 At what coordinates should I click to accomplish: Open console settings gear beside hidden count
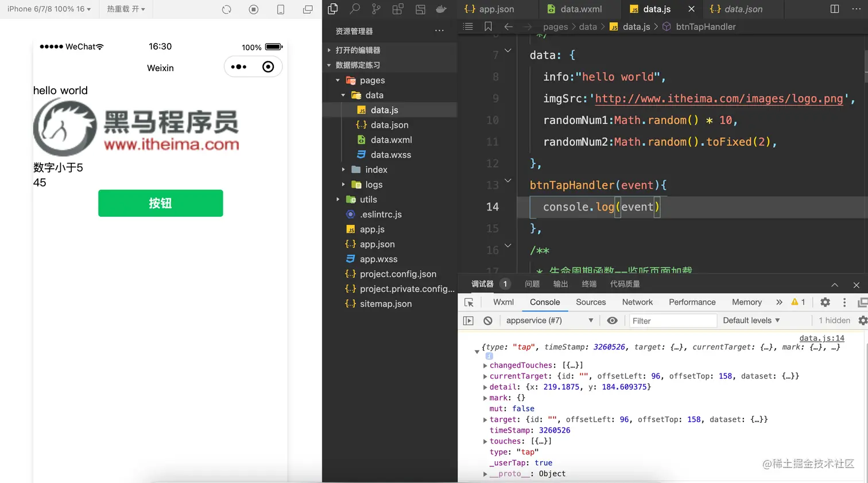pos(863,321)
